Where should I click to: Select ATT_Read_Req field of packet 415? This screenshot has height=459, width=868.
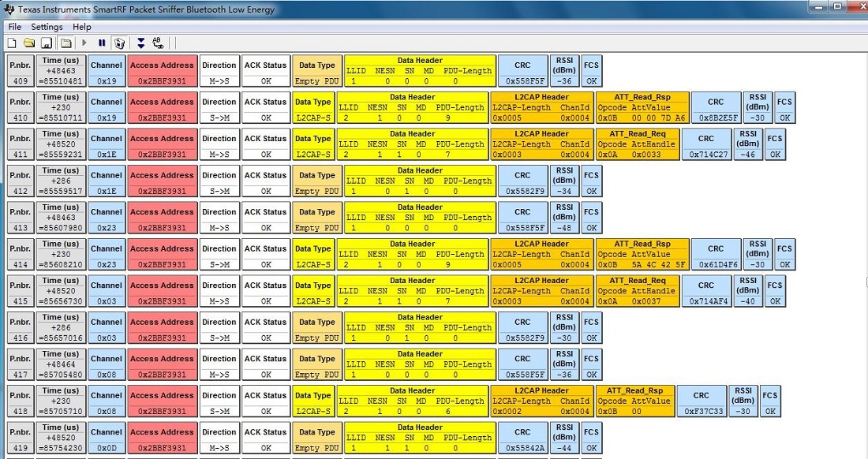637,291
